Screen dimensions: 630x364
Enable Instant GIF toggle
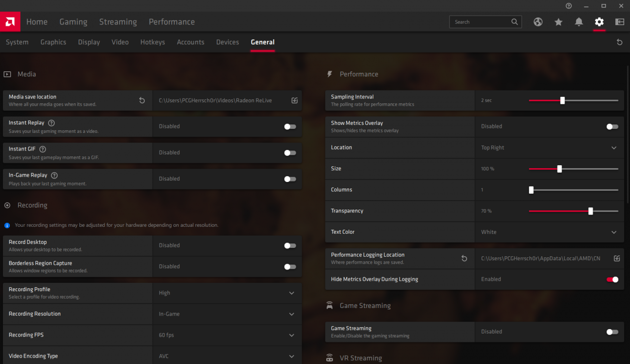290,152
